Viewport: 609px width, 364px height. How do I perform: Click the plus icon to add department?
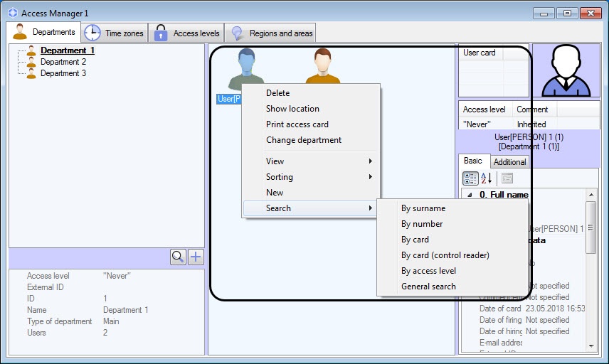pyautogui.click(x=196, y=257)
